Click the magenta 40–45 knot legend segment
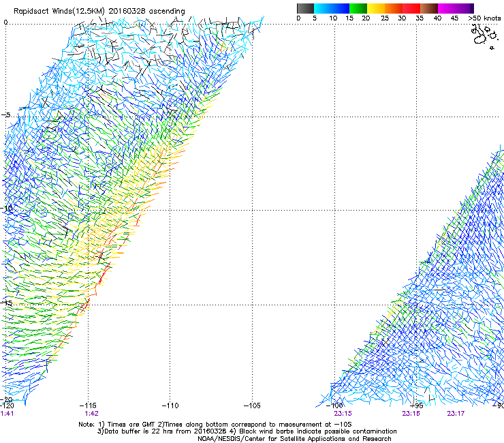This screenshot has height=443, width=504. [447, 8]
